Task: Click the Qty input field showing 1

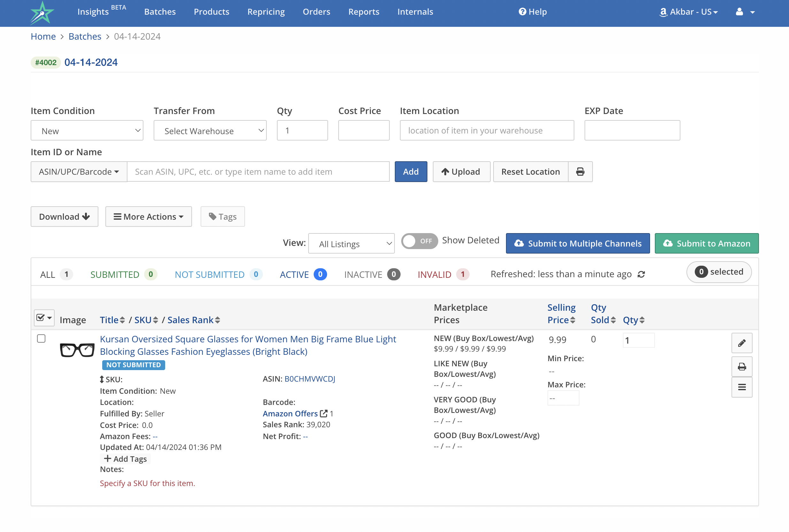Action: [302, 130]
